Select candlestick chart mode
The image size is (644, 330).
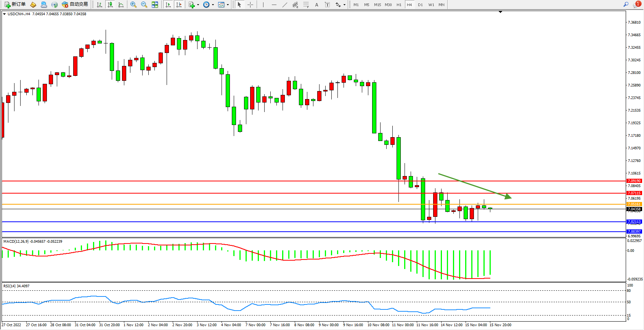tap(110, 5)
